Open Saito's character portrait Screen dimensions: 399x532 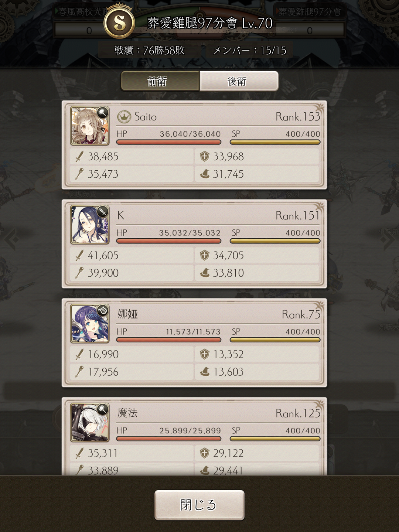[90, 126]
